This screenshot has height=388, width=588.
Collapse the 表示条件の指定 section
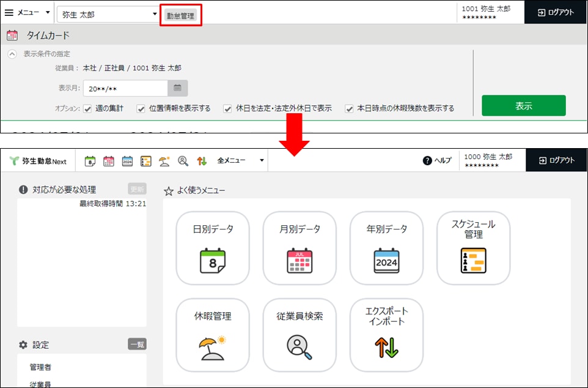[12, 54]
